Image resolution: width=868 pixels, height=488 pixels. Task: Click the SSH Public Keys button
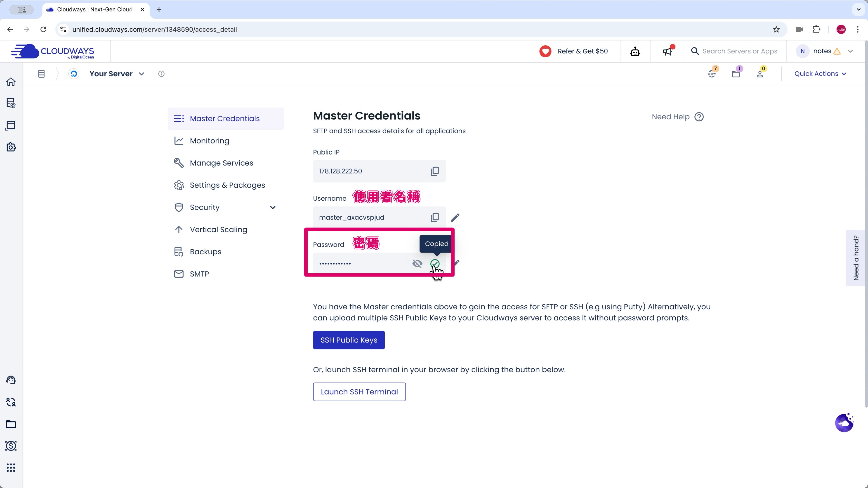tap(348, 340)
